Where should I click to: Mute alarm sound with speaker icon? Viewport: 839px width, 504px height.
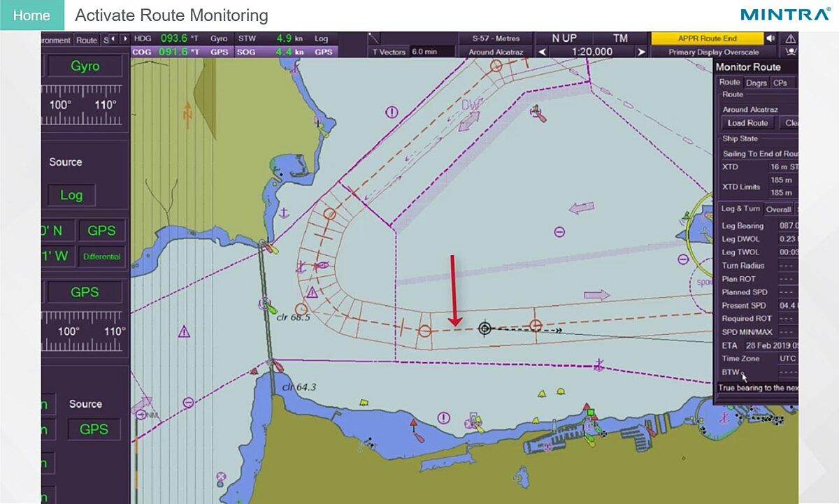[x=770, y=38]
